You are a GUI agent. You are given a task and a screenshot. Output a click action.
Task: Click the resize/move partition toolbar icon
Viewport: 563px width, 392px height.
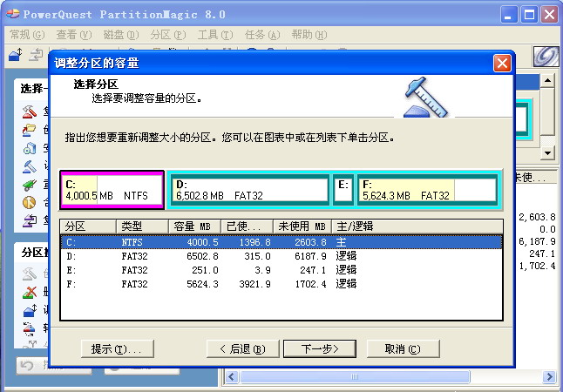[15, 55]
